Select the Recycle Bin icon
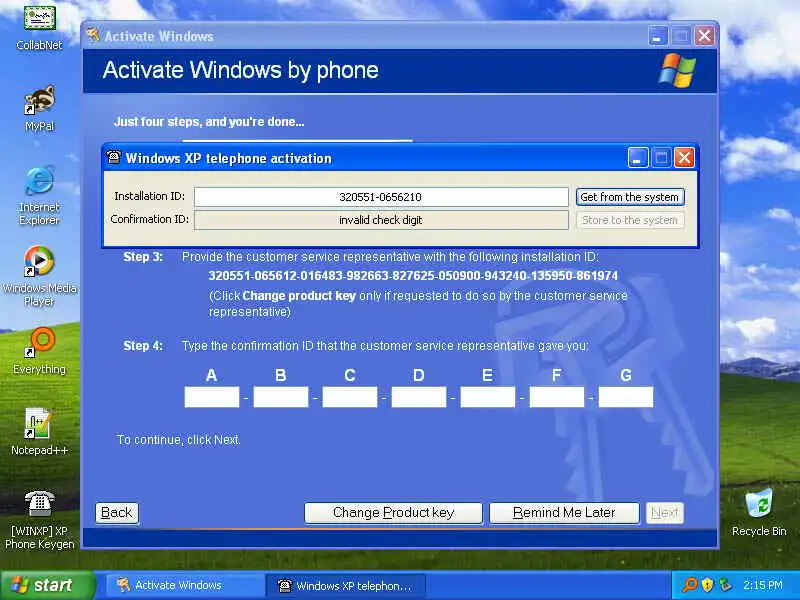The height and width of the screenshot is (600, 800). tap(759, 513)
